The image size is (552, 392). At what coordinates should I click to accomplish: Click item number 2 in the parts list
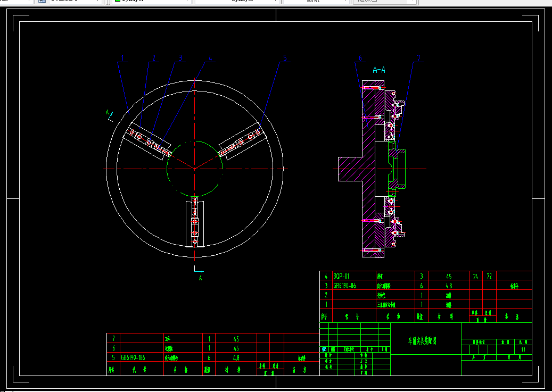pyautogui.click(x=326, y=295)
